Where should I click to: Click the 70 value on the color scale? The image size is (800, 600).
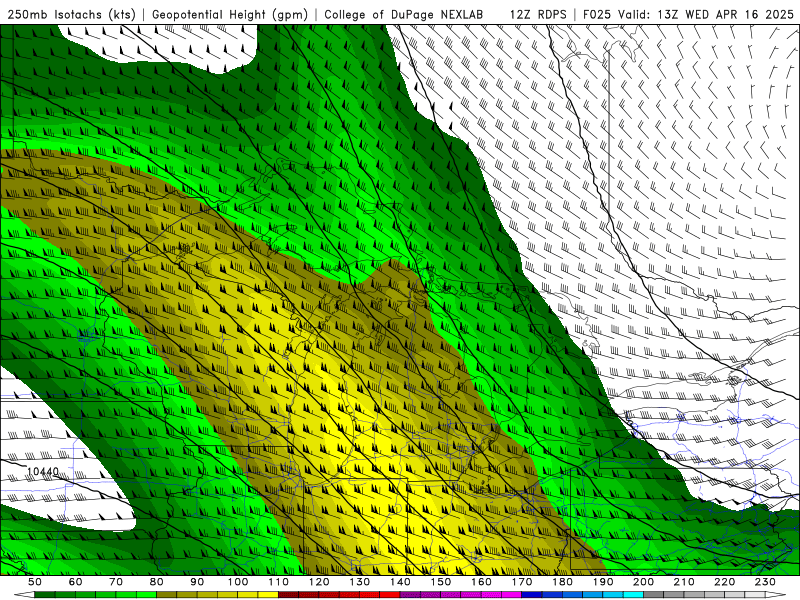point(116,582)
